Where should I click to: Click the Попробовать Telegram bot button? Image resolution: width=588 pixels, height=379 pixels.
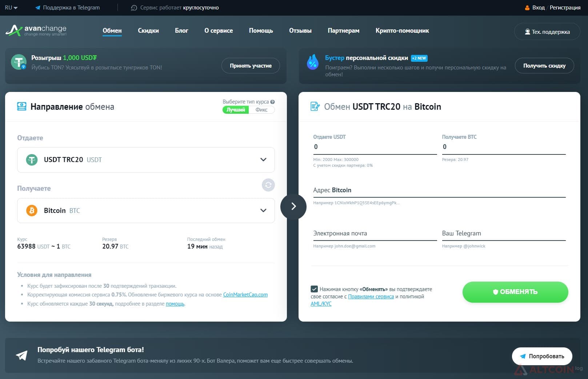coord(542,356)
